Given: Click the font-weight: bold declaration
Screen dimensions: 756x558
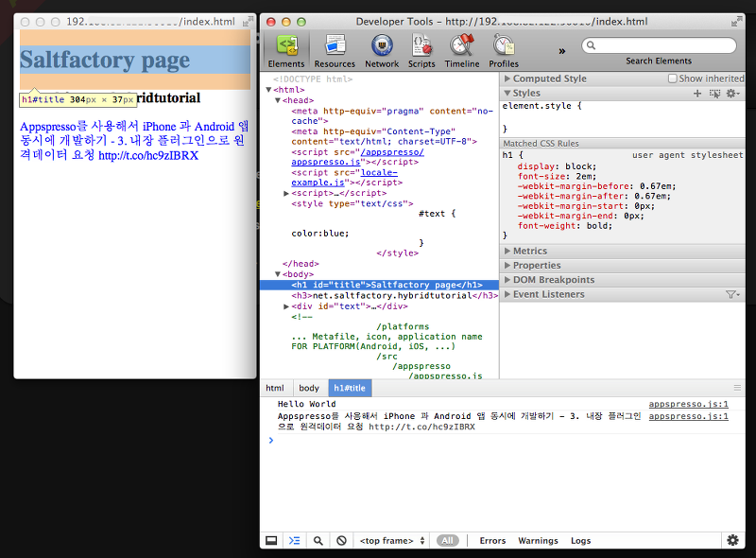Looking at the screenshot, I should 564,226.
